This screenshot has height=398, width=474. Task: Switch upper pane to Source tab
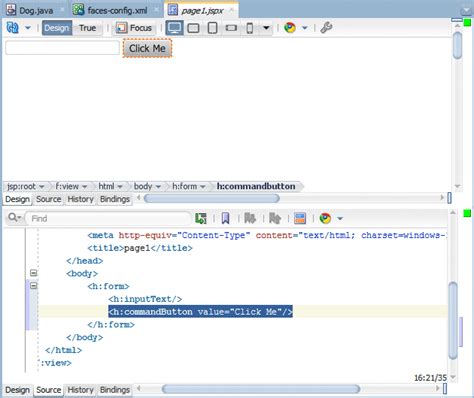pyautogui.click(x=49, y=199)
